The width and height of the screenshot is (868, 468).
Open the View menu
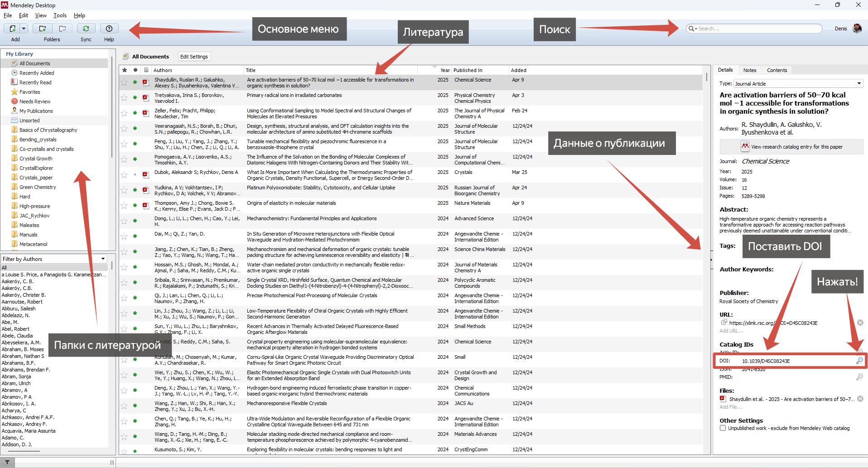pos(41,15)
